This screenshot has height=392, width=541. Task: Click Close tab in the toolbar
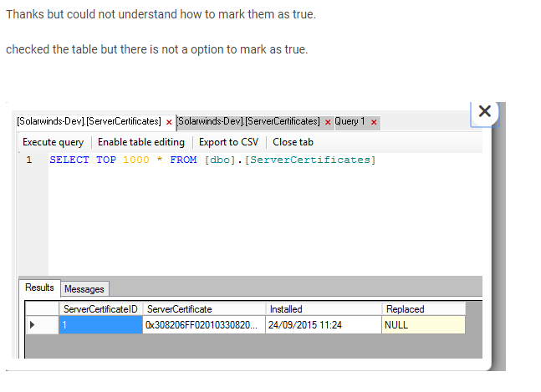point(293,142)
